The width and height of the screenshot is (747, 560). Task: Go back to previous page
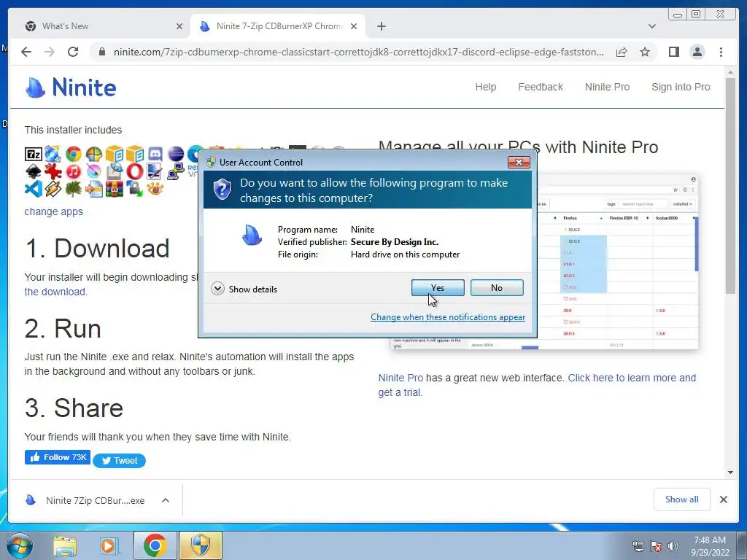click(x=26, y=52)
